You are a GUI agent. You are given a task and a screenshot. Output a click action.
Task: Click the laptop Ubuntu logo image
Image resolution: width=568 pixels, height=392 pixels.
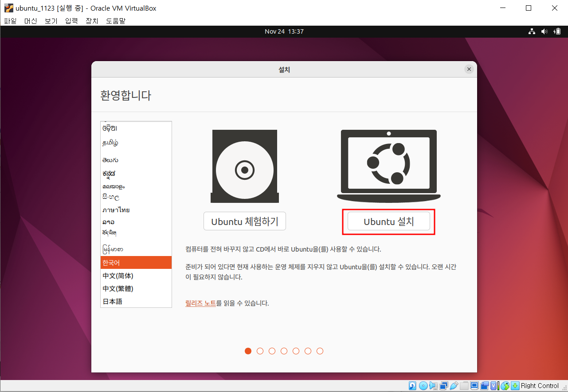pyautogui.click(x=389, y=166)
